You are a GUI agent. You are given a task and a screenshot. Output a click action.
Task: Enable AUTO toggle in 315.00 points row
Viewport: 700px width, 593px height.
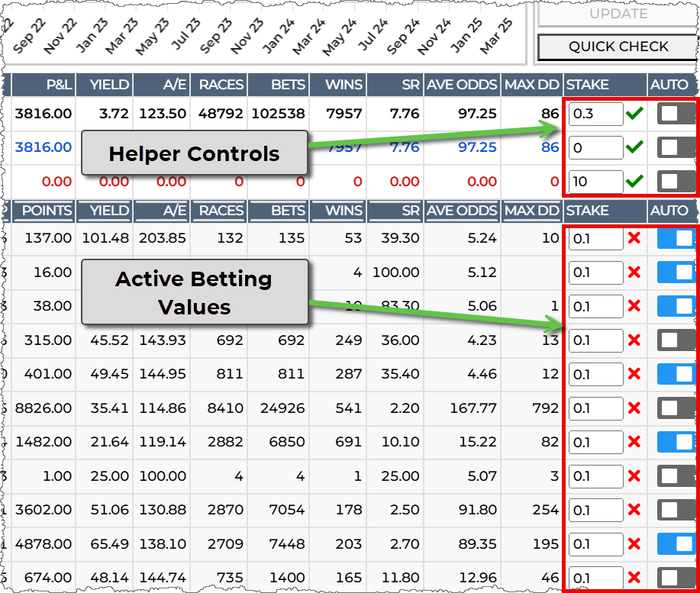pyautogui.click(x=676, y=340)
